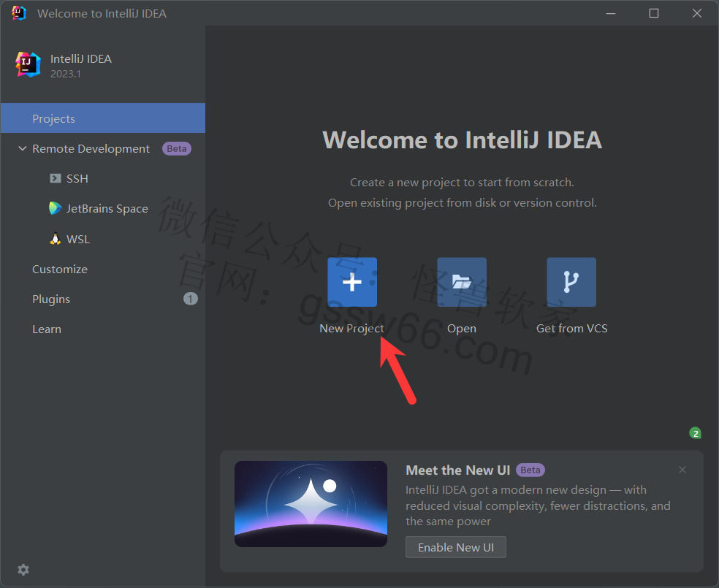Viewport: 719px width, 588px height.
Task: Click the JetBrains Space logo icon
Action: 56,208
